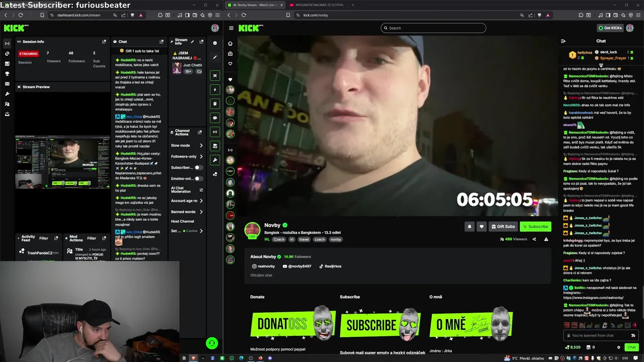Open the Browse icon below Home in sidebar
Screen dimensions: 644x362
click(x=230, y=54)
